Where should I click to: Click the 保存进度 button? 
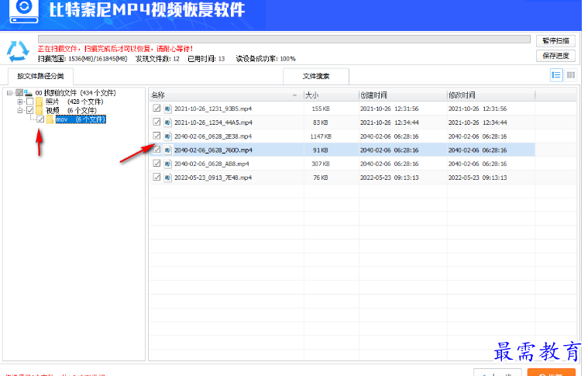555,56
